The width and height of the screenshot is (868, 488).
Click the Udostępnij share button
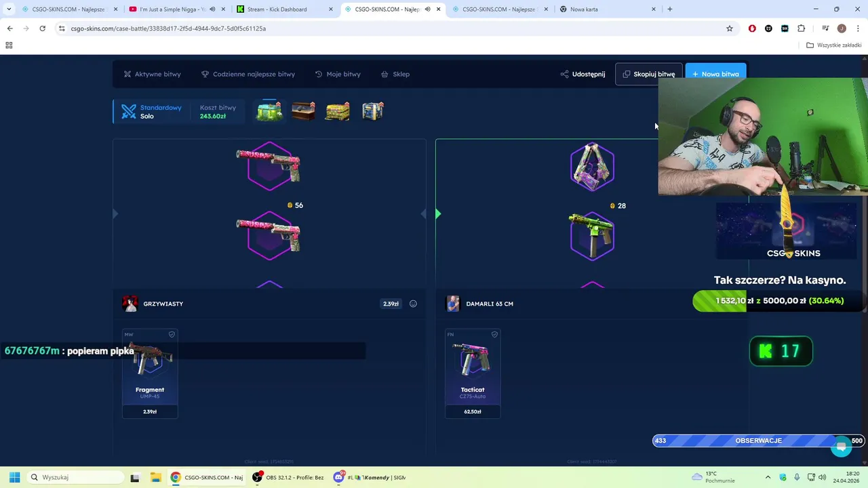pos(583,74)
